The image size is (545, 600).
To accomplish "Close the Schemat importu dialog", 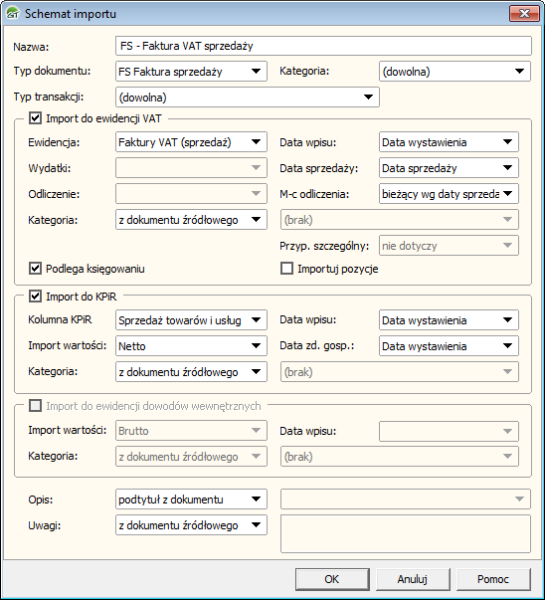I will (524, 14).
